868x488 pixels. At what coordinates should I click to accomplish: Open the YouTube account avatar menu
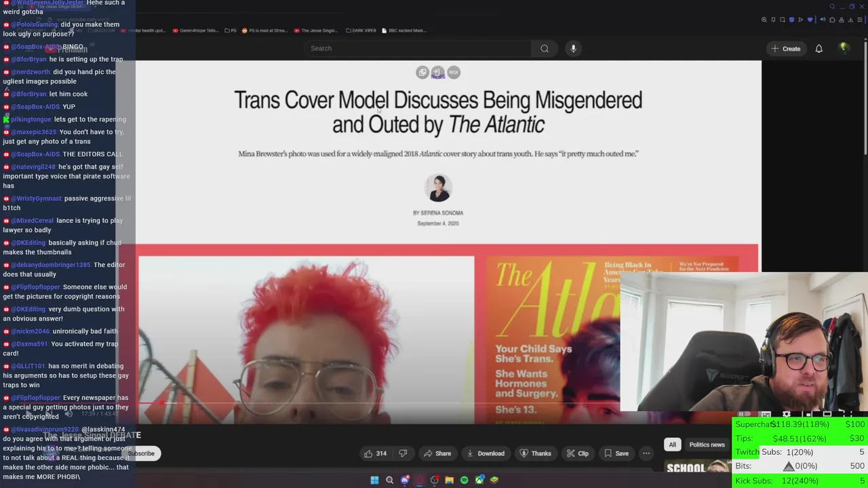(x=844, y=48)
